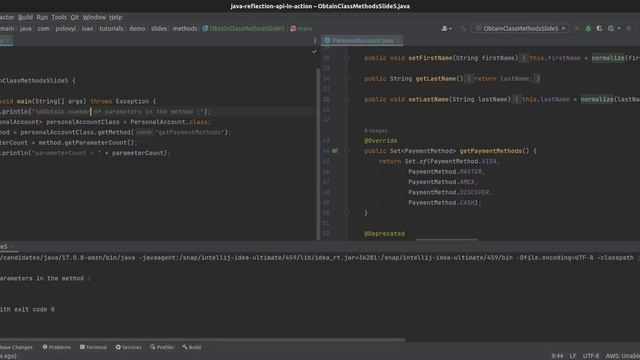Click the stop icon in toolbar
Screen dimensions: 640x360
tap(629, 29)
